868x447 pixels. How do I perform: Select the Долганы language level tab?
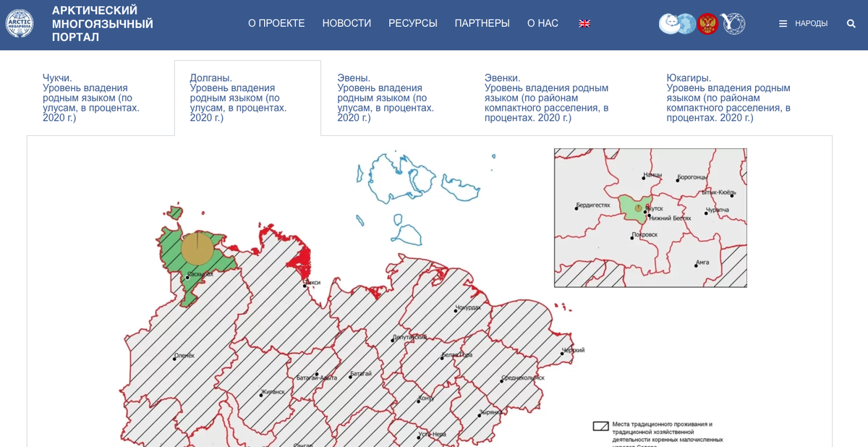click(x=247, y=98)
